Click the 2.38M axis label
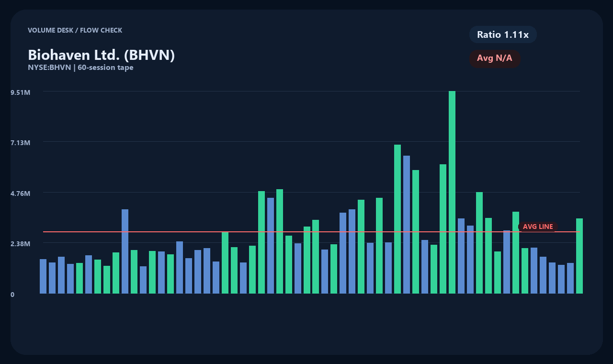Image resolution: width=613 pixels, height=364 pixels. point(21,244)
